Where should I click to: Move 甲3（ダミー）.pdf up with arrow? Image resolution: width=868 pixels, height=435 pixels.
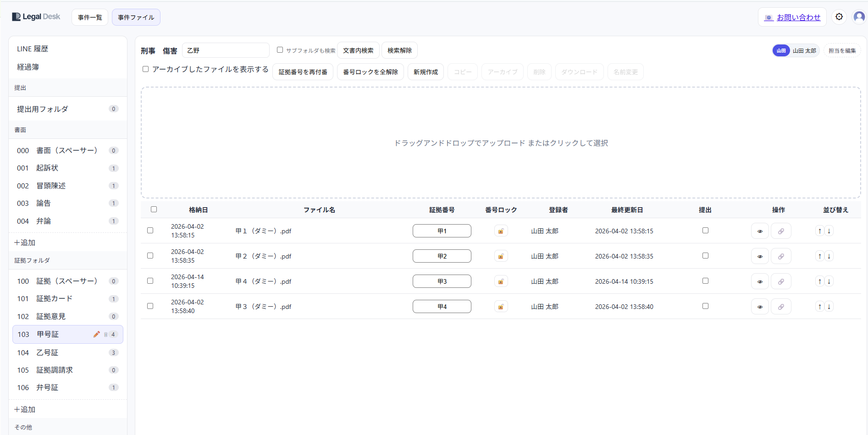coord(820,307)
